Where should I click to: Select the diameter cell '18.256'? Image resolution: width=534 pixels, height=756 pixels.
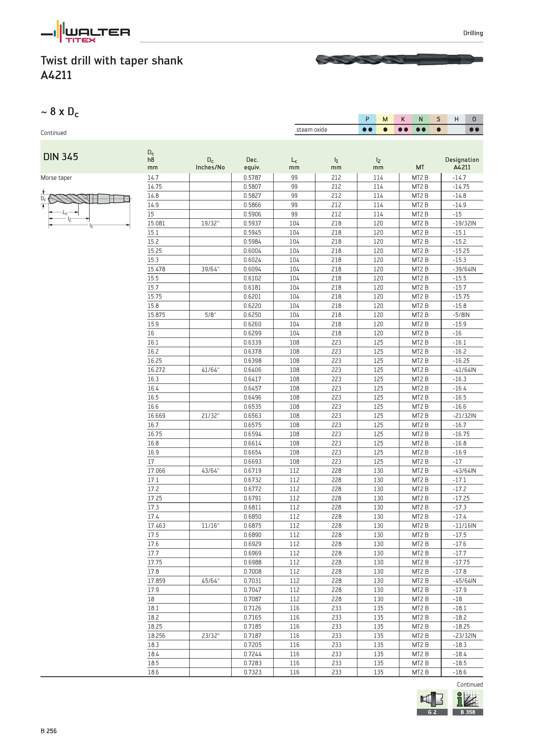pos(156,636)
